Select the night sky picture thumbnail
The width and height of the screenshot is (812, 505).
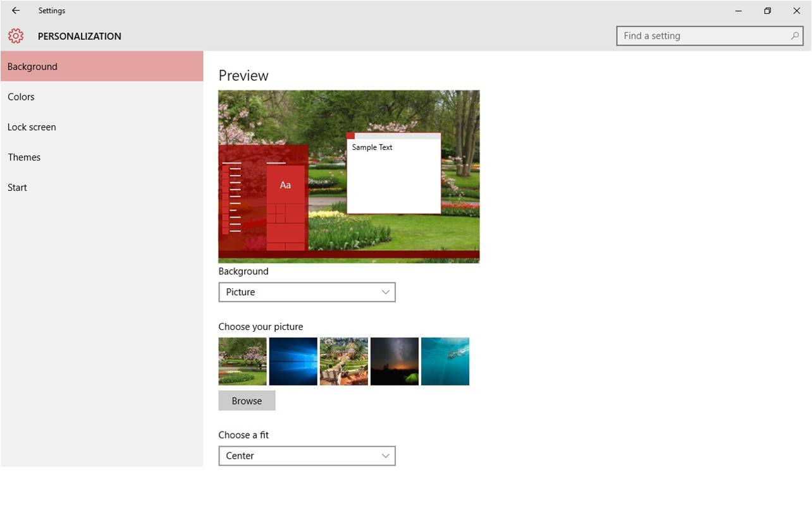pos(394,361)
